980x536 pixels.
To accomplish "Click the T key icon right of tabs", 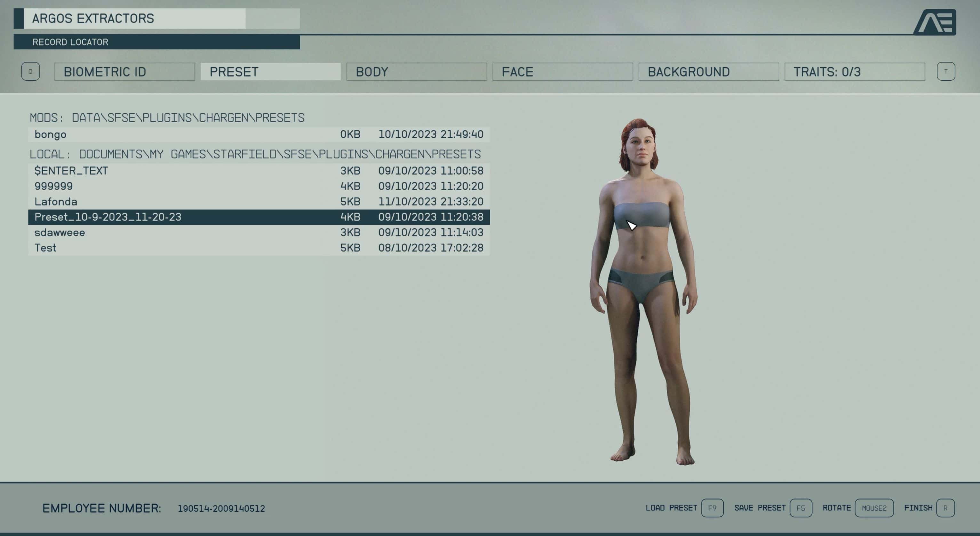I will [x=945, y=72].
